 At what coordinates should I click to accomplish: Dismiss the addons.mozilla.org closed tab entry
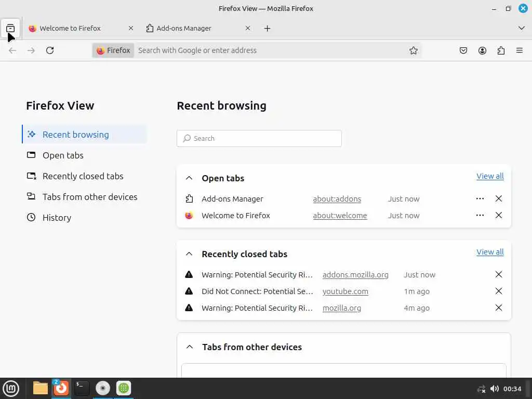(x=498, y=274)
